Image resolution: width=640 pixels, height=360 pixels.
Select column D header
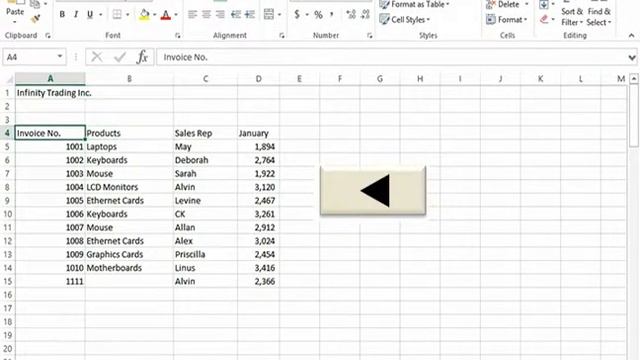[258, 79]
